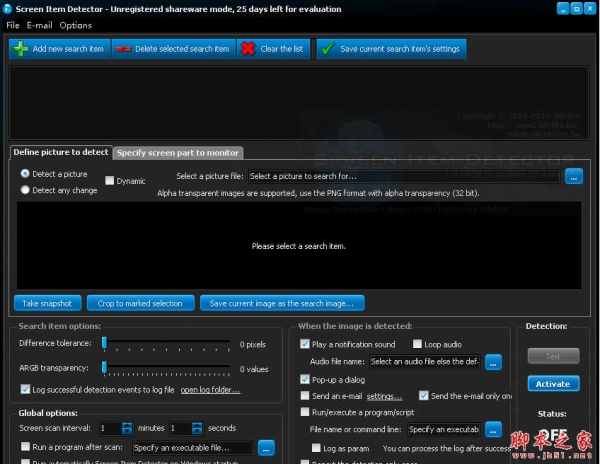Click the greyed Test button
600x464 pixels.
(553, 356)
